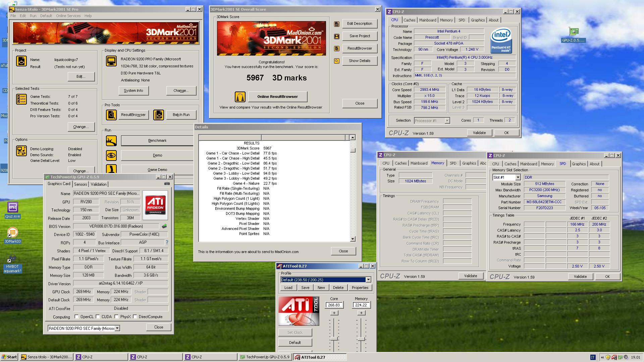The height and width of the screenshot is (362, 644).
Task: Click the Online ResultBrowser button
Action: 277,97
